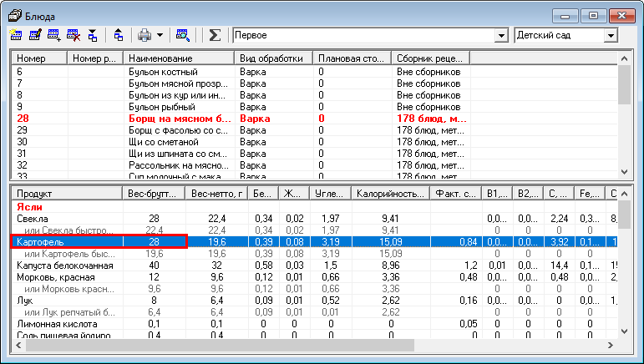
Task: Click the search magnifier toolbar icon
Action: (182, 36)
